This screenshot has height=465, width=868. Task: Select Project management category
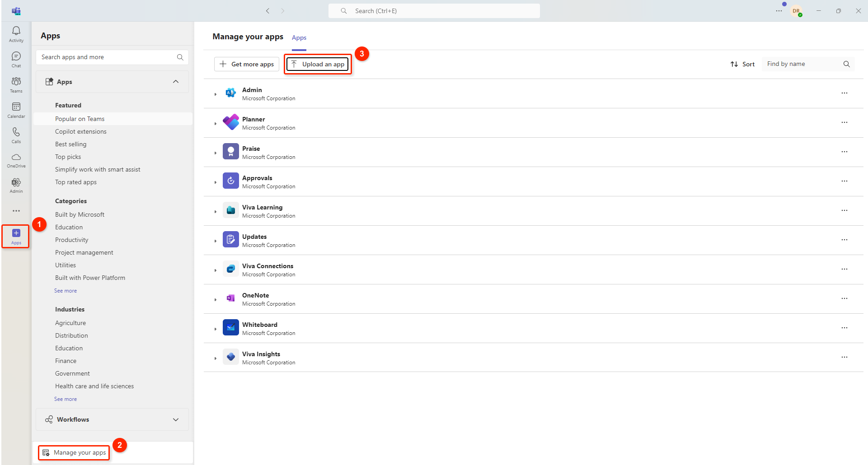click(84, 252)
